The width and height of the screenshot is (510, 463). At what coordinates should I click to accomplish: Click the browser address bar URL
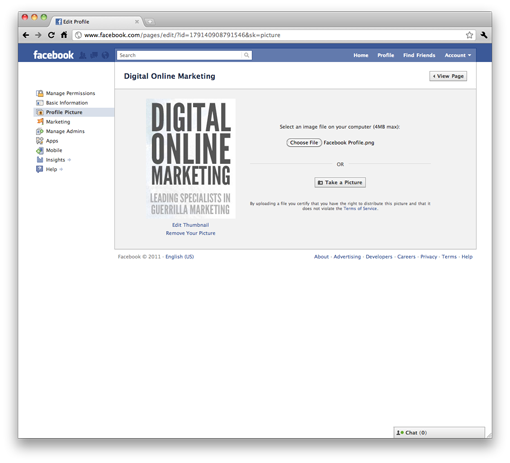coord(182,35)
